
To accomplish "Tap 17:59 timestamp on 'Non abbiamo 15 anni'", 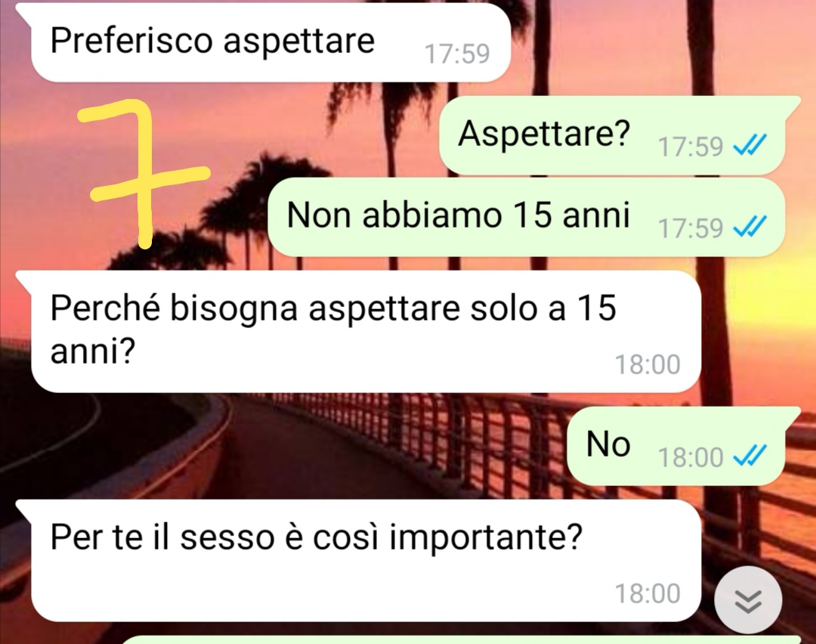I will pyautogui.click(x=690, y=228).
